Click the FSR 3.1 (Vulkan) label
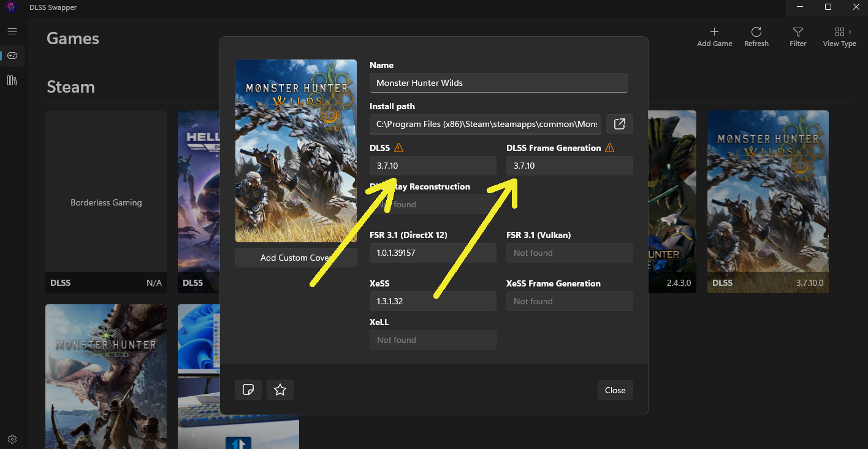The height and width of the screenshot is (449, 868). point(539,235)
